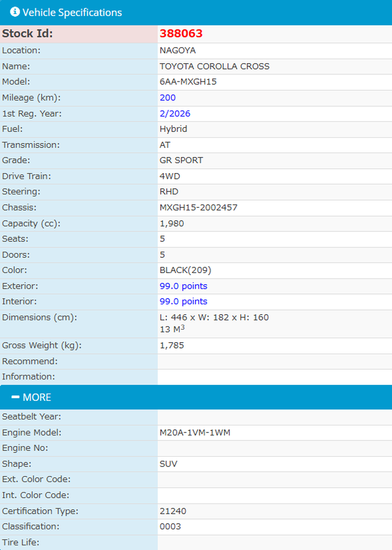Click the Mileage (km): label
Screen dimensions: 392x550
click(x=31, y=98)
